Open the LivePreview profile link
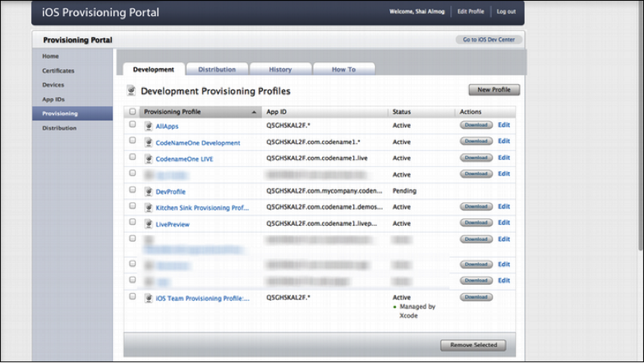The height and width of the screenshot is (363, 644). click(x=173, y=224)
